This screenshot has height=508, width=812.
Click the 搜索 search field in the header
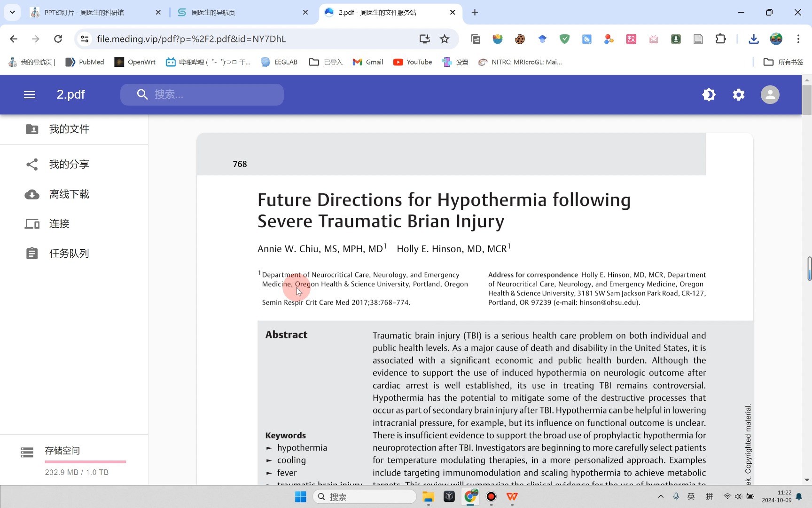(202, 95)
